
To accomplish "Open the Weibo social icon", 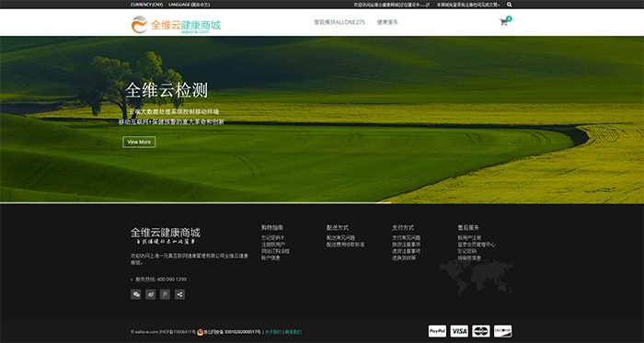I will [150, 294].
